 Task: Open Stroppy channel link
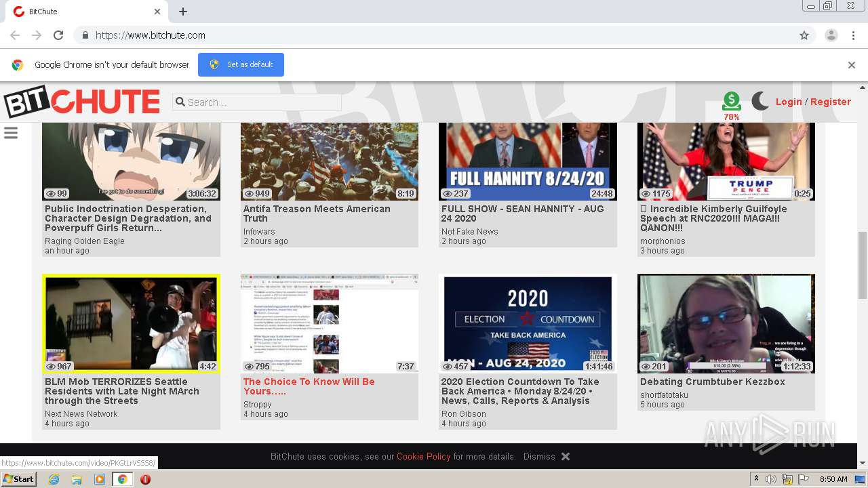pyautogui.click(x=258, y=405)
